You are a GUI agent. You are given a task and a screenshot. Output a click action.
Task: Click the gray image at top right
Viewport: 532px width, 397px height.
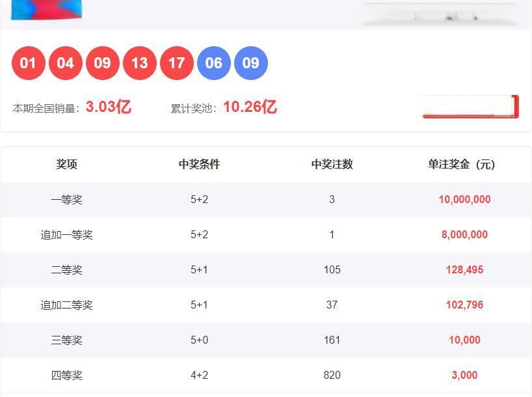(x=440, y=14)
